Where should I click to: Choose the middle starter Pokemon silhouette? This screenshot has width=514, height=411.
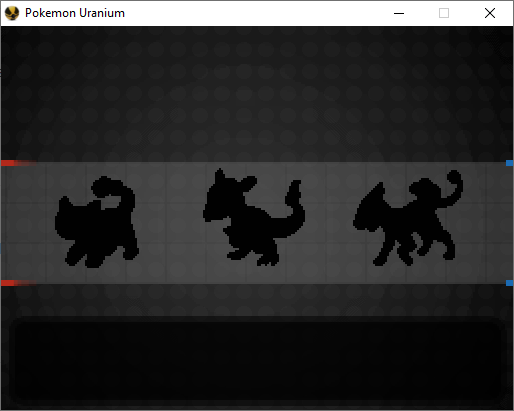(x=254, y=217)
